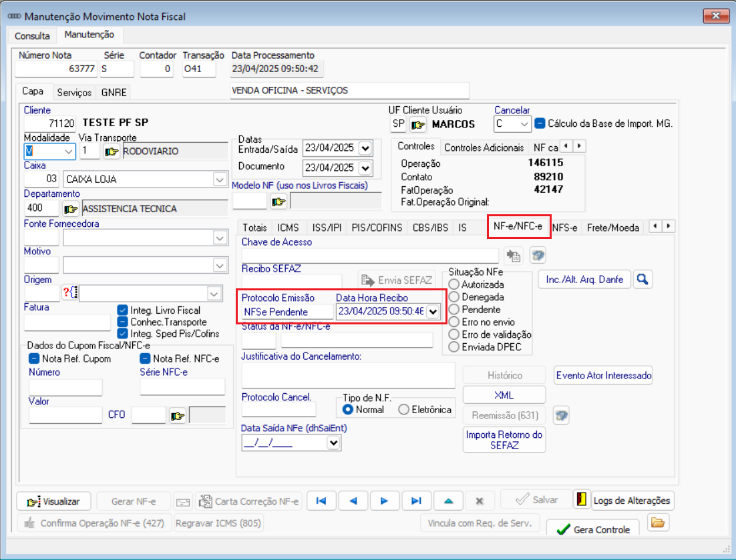Click the magnifier icon beside Inc./Alt. Arq. Danfe

[x=642, y=280]
